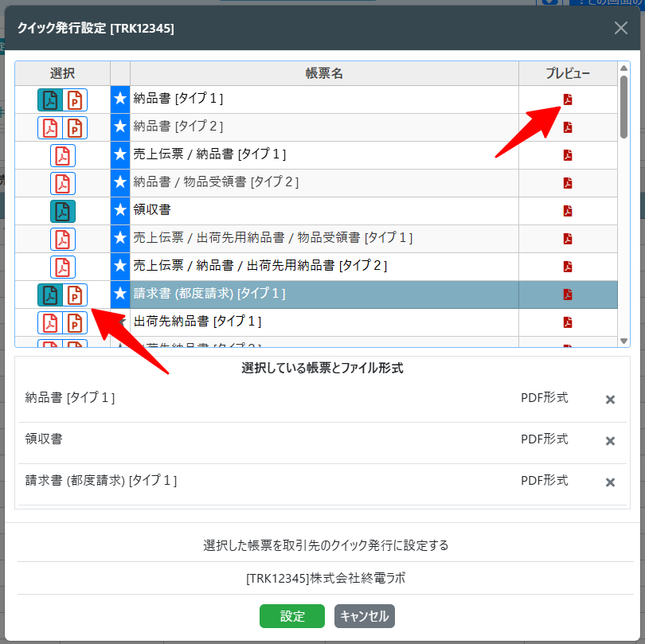Viewport: 645px width, 644px height.
Task: Deselect PDF format for 領収書
Action: coord(63,211)
